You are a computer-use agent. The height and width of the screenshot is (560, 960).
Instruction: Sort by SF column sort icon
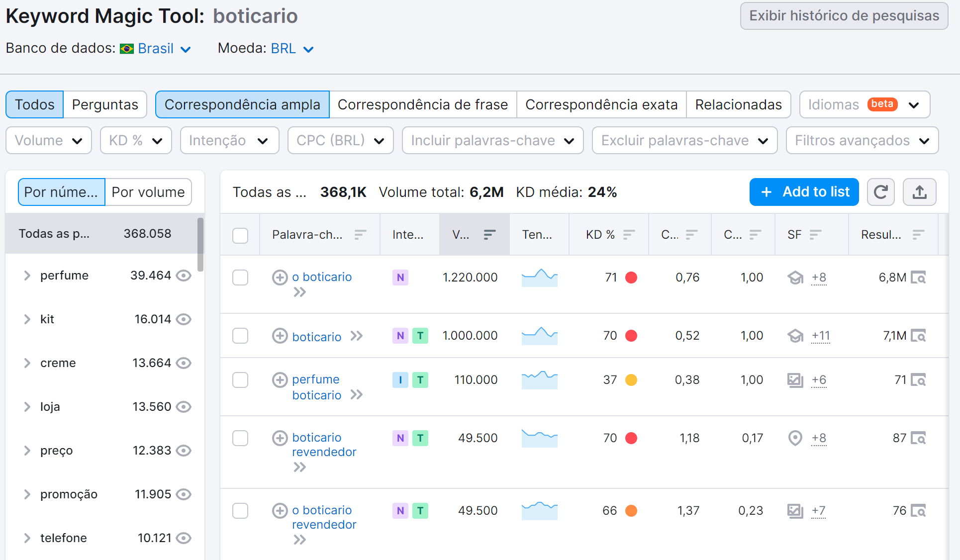coord(815,235)
